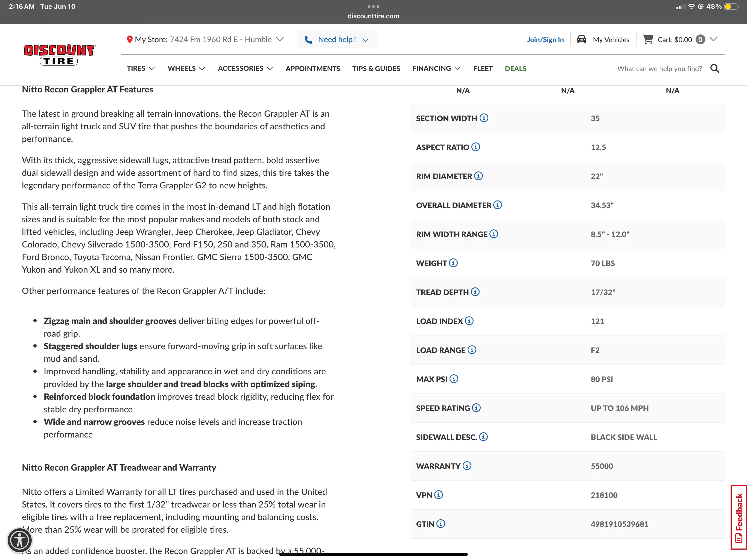747x560 pixels.
Task: Open the shopping cart icon
Action: pos(648,40)
